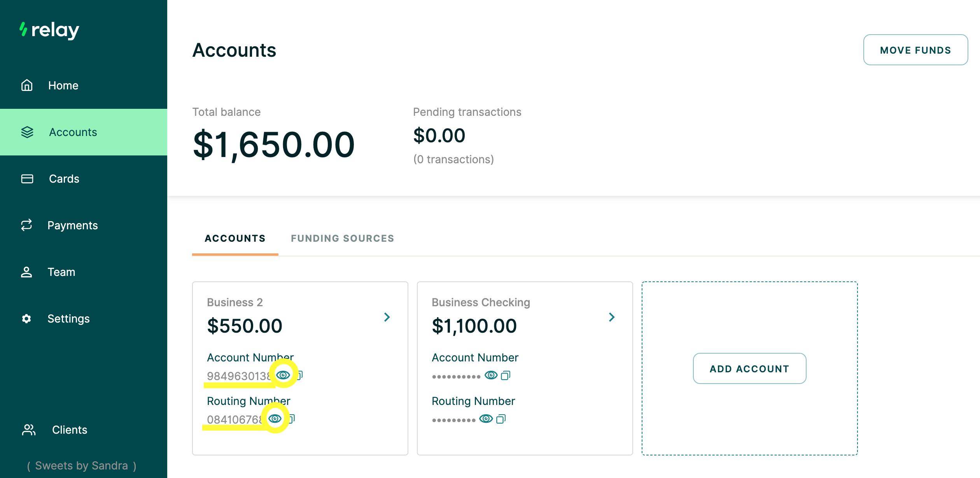Click the Total balance label
This screenshot has height=478, width=980.
[226, 112]
